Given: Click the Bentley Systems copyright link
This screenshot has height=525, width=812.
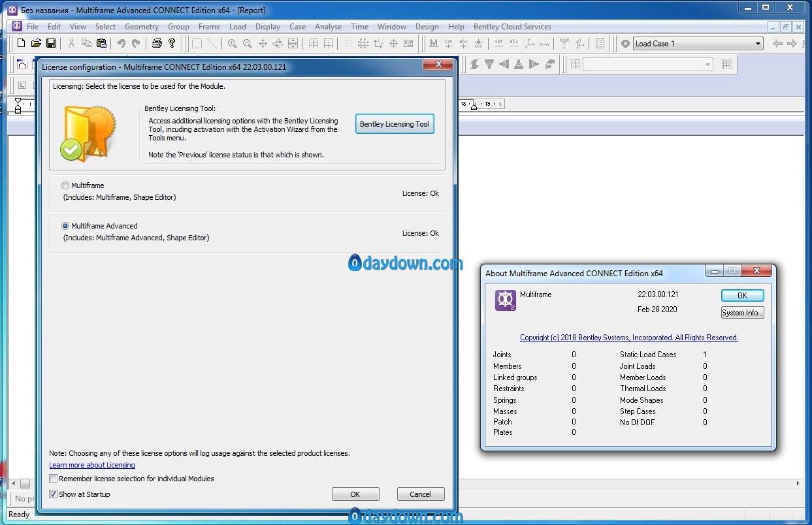Looking at the screenshot, I should point(628,338).
